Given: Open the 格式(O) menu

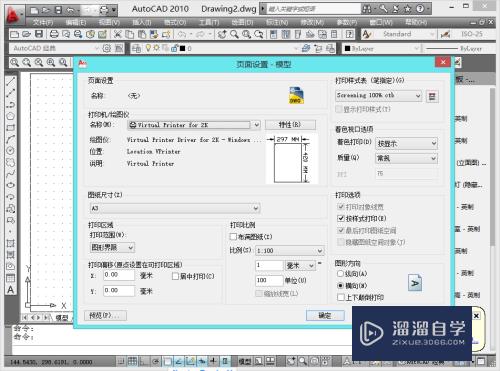Looking at the screenshot, I should (x=175, y=23).
